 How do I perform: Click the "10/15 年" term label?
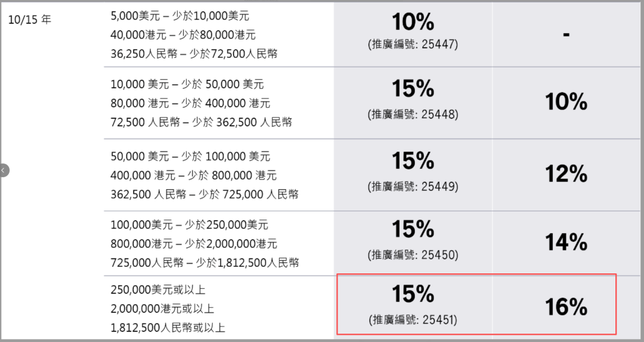click(30, 20)
